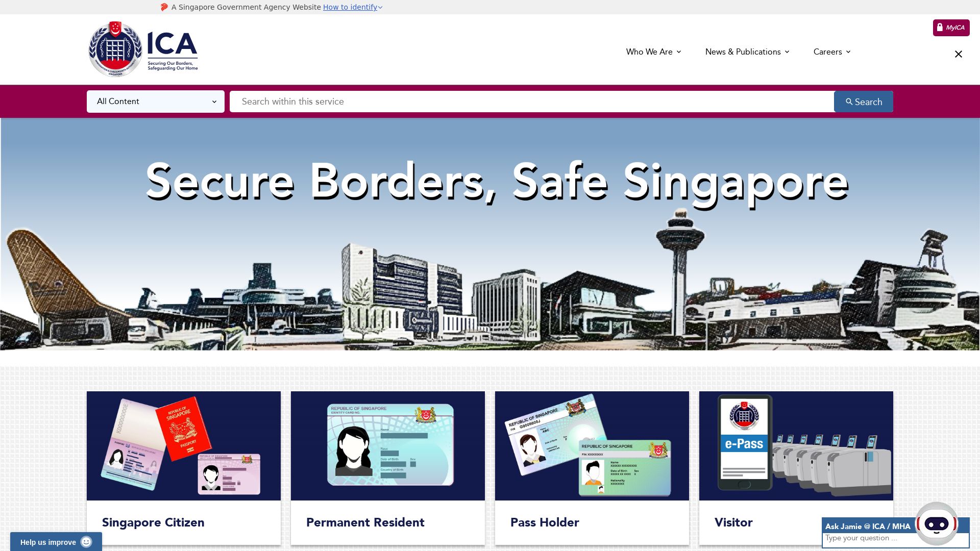Expand the News & Publications dropdown

tap(747, 52)
